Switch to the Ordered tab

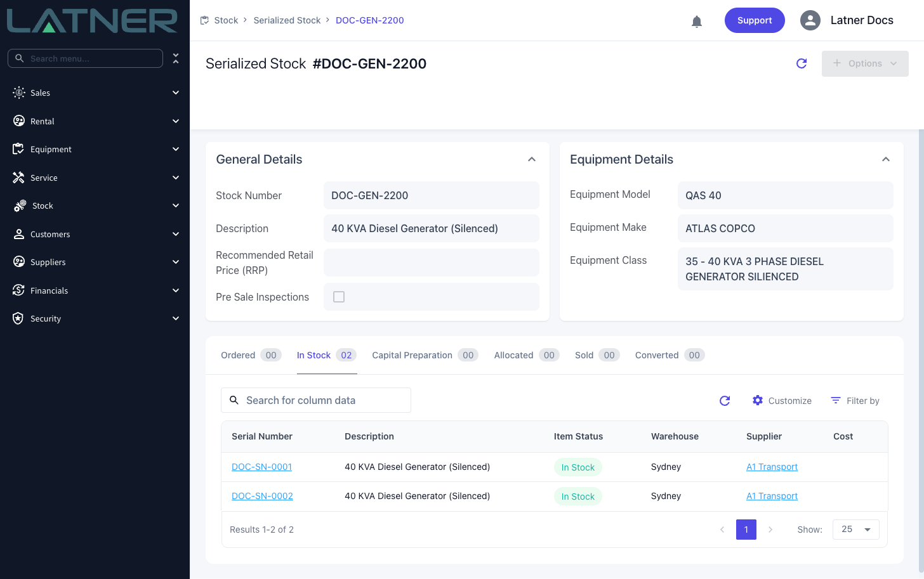251,355
